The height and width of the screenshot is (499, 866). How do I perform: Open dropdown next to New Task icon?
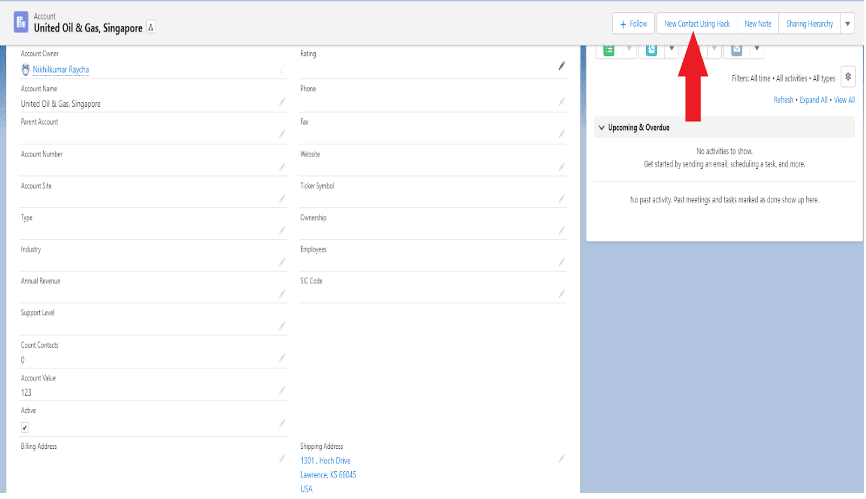pyautogui.click(x=629, y=49)
